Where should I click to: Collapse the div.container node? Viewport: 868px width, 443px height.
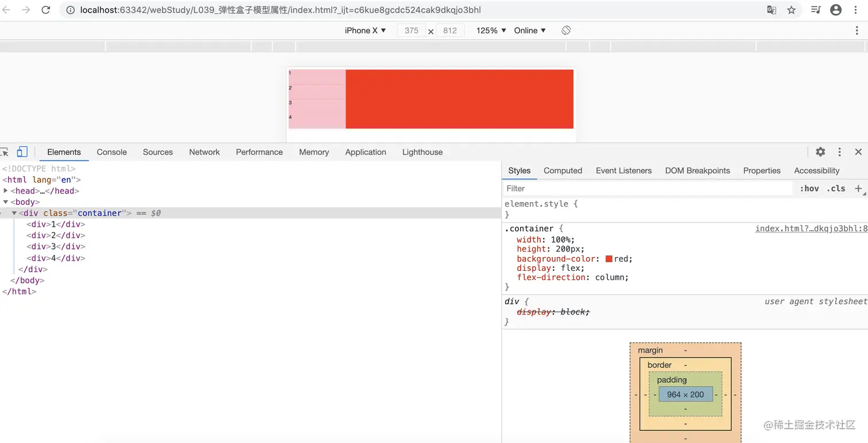point(14,213)
